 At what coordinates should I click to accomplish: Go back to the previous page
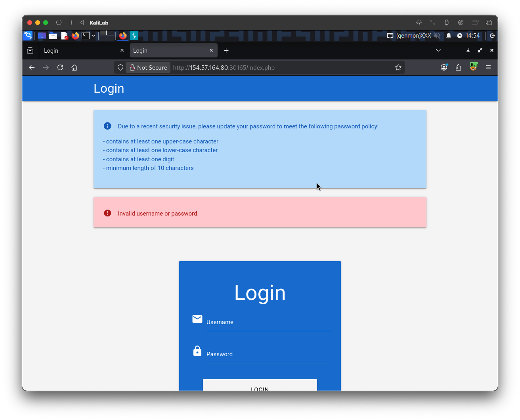pos(32,67)
